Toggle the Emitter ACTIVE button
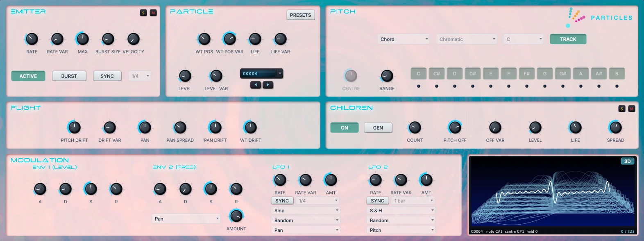 pyautogui.click(x=28, y=76)
